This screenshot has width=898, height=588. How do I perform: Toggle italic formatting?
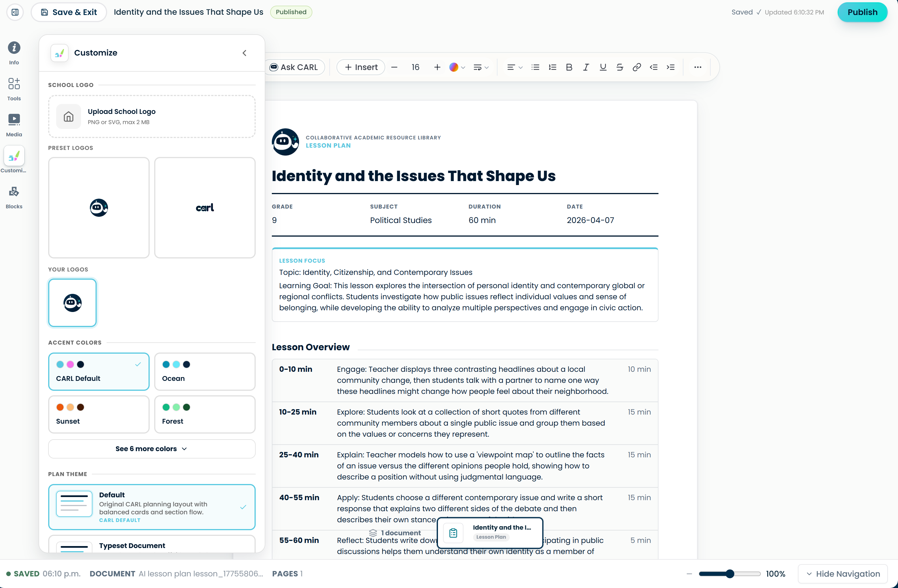pos(586,67)
